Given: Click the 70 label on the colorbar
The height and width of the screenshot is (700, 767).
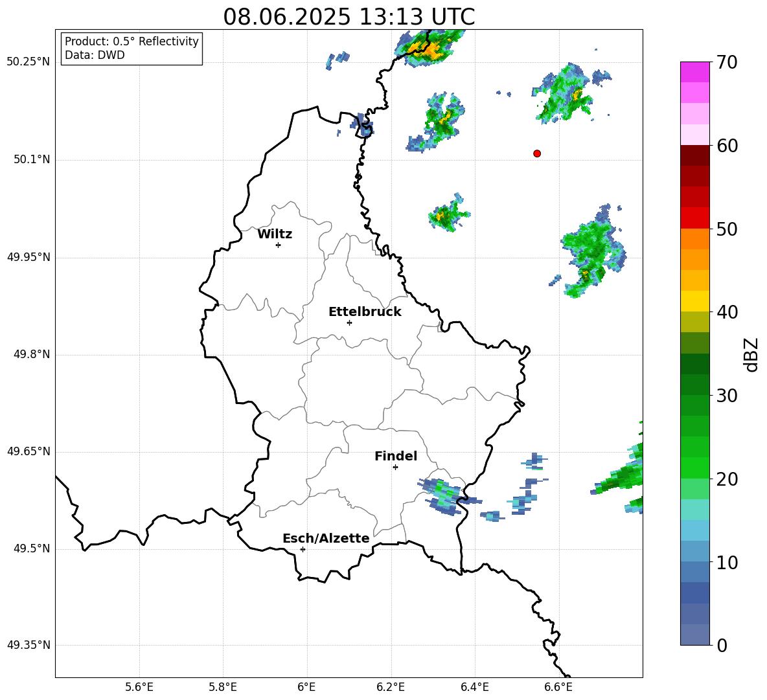Looking at the screenshot, I should 727,62.
